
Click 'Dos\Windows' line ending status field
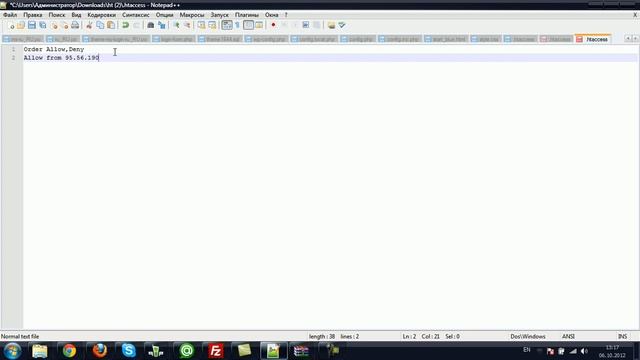[528, 336]
